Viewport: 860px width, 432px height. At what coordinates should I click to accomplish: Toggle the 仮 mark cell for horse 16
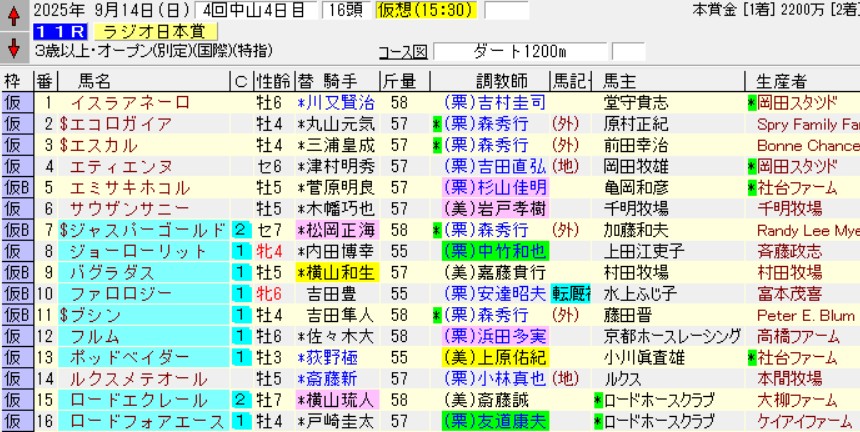[x=14, y=421]
